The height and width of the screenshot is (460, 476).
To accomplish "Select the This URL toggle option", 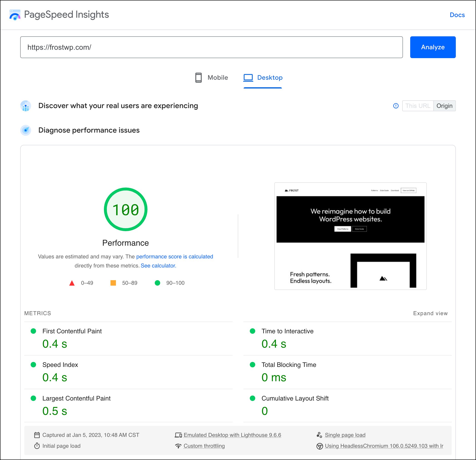I will tap(418, 106).
